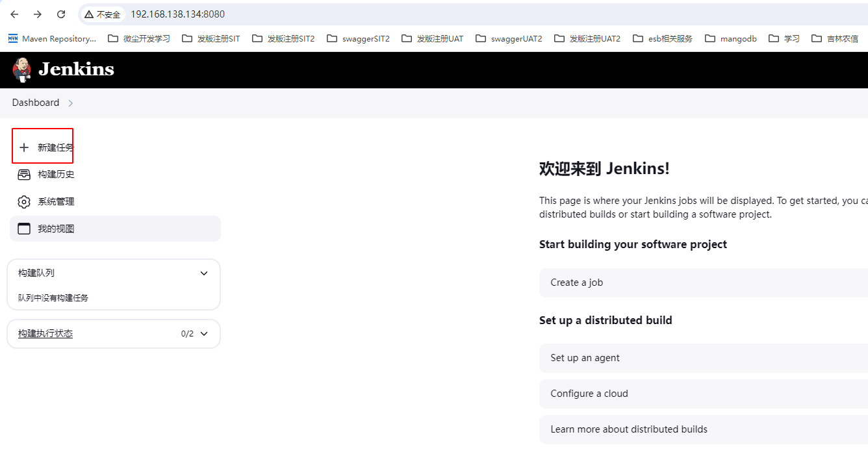Click the 欢迎来到 Jenkins! heading
This screenshot has width=868, height=454.
pos(604,169)
